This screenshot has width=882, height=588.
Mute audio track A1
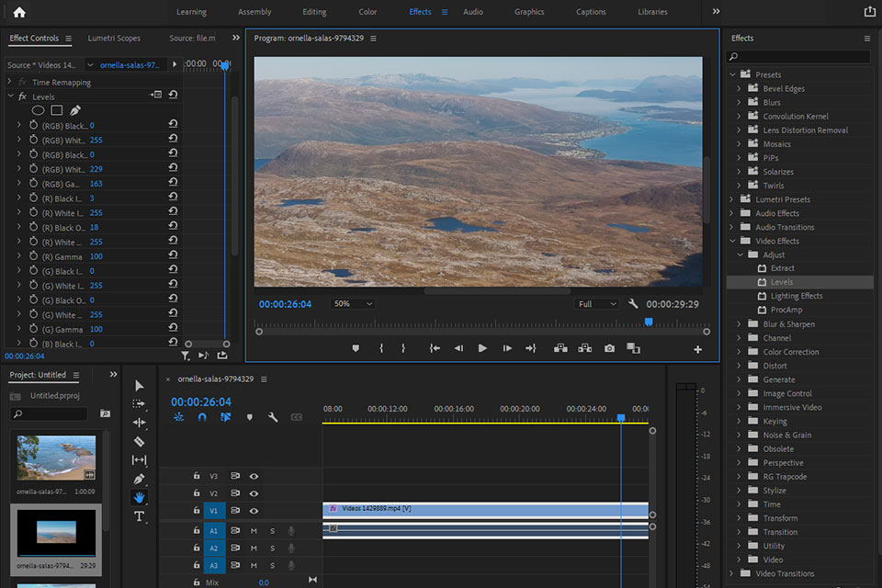[x=254, y=530]
